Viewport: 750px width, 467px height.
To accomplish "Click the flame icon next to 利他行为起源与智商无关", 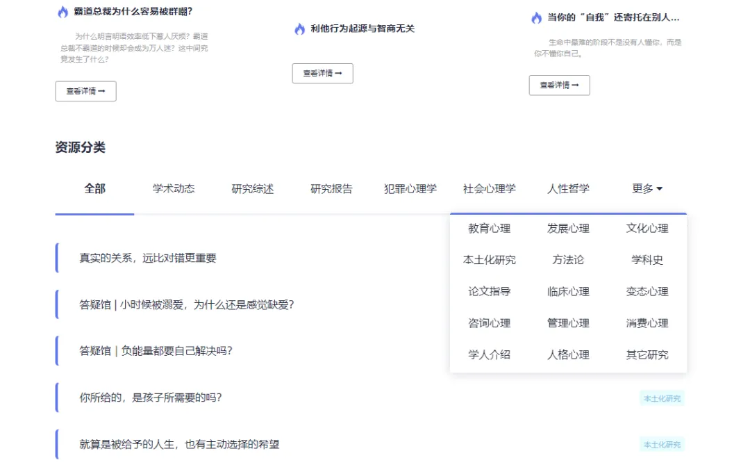I will click(299, 29).
